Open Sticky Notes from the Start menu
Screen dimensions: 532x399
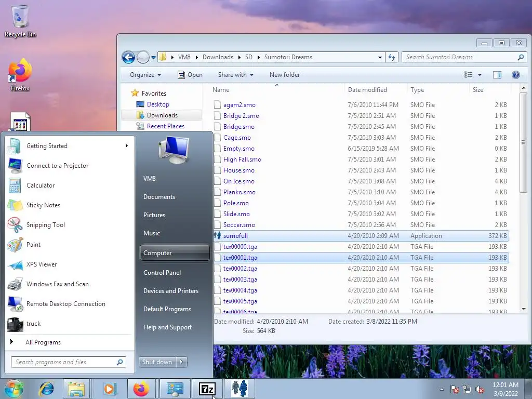pyautogui.click(x=70, y=205)
